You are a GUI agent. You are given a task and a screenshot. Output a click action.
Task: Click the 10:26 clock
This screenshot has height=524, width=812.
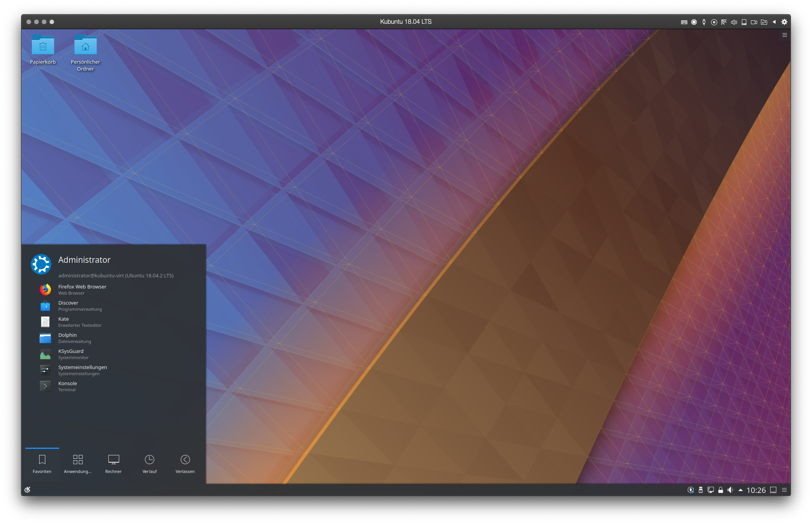[756, 490]
